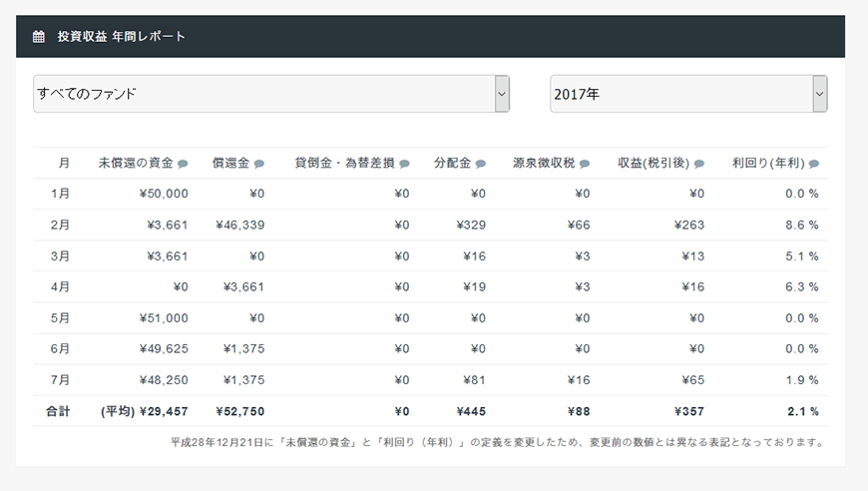Click the 分配金 column header
This screenshot has height=491, width=868.
[452, 163]
